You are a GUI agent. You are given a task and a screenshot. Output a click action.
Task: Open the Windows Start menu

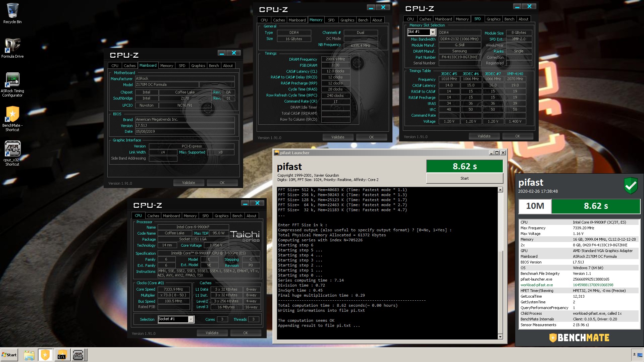point(9,355)
